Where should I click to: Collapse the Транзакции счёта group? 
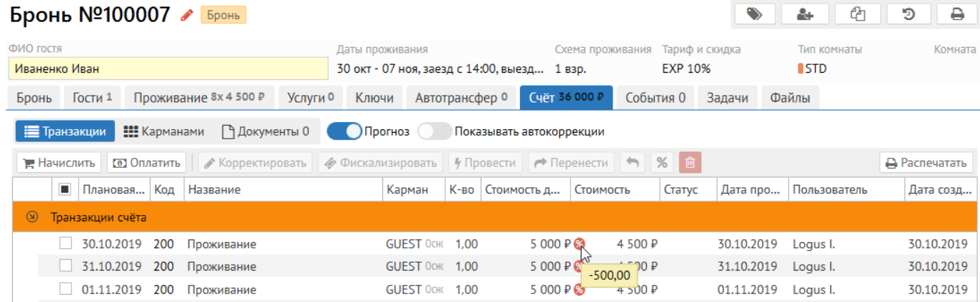pos(31,217)
